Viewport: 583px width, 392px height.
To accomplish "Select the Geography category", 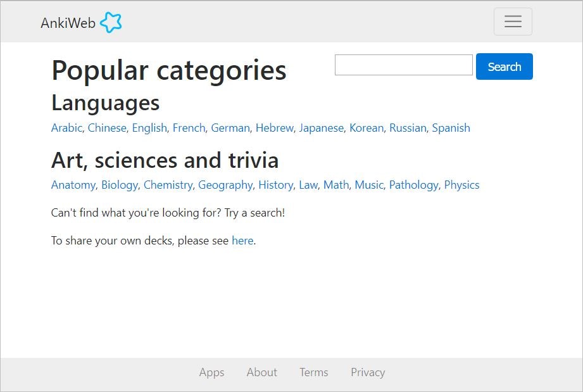I will [225, 185].
